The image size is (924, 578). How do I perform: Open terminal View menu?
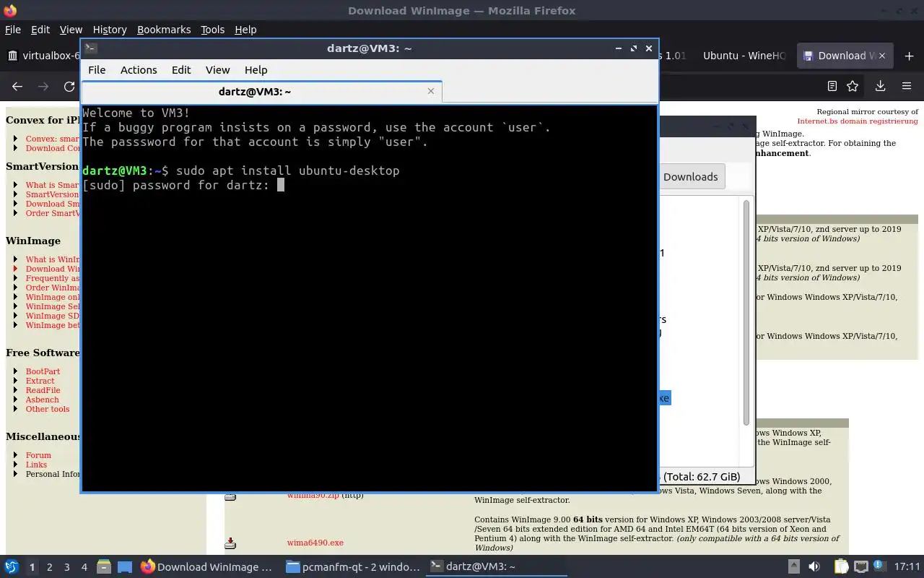[x=217, y=70]
